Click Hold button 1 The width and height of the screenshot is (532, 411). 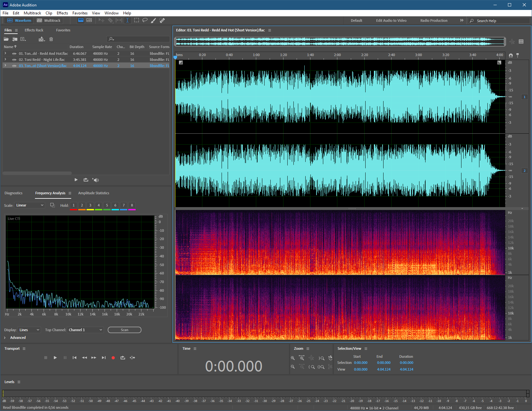pos(73,205)
